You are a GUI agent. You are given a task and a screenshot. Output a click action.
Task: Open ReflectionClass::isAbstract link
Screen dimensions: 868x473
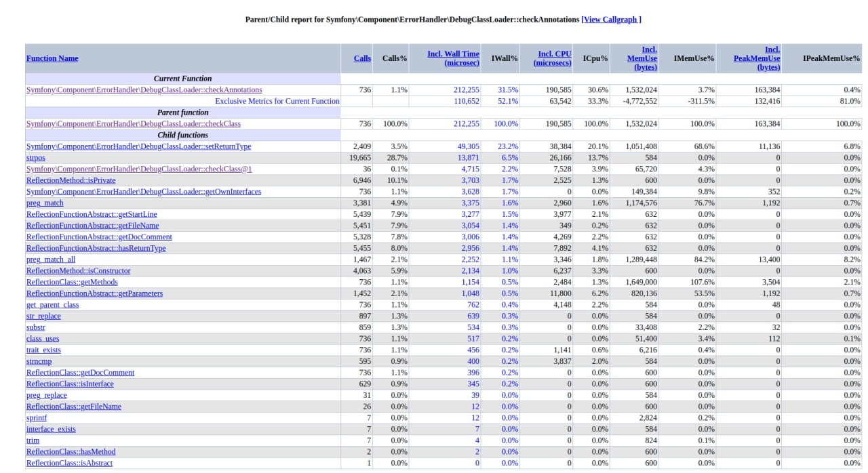click(69, 463)
